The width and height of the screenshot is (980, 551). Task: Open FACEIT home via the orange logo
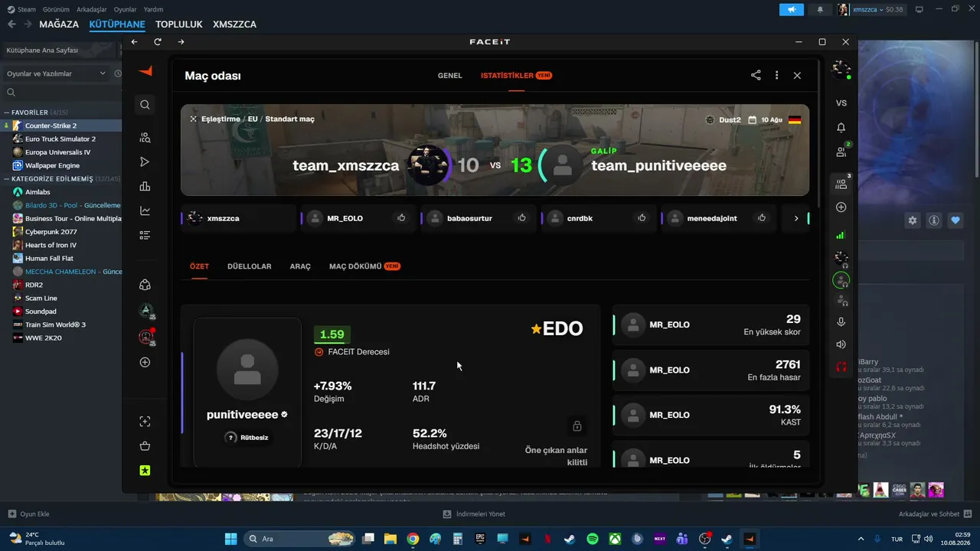pos(145,71)
